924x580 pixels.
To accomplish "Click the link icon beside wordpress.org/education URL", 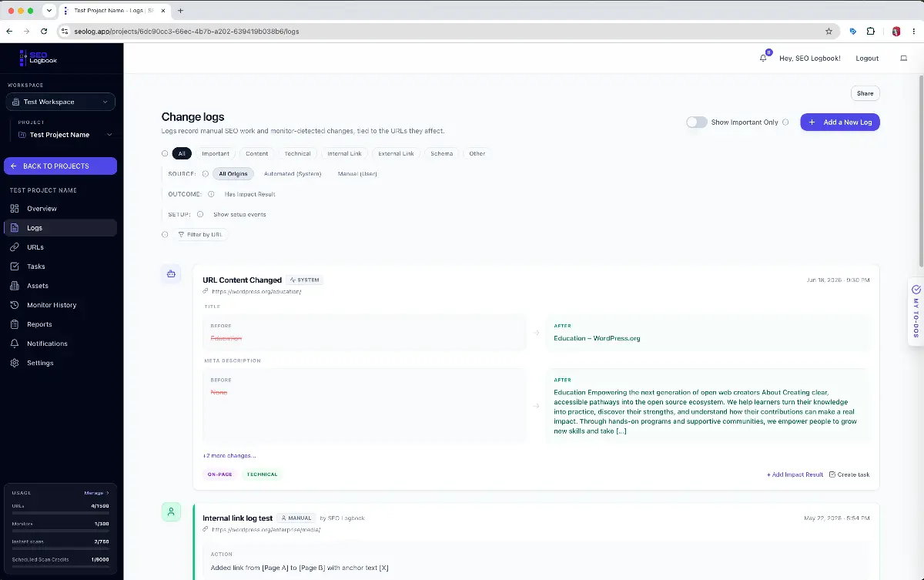I will (x=206, y=291).
